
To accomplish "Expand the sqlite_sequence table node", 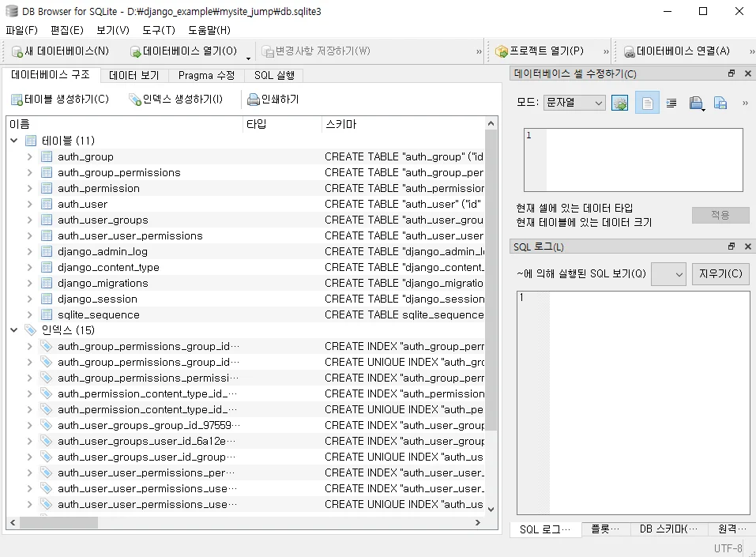I will (x=29, y=315).
